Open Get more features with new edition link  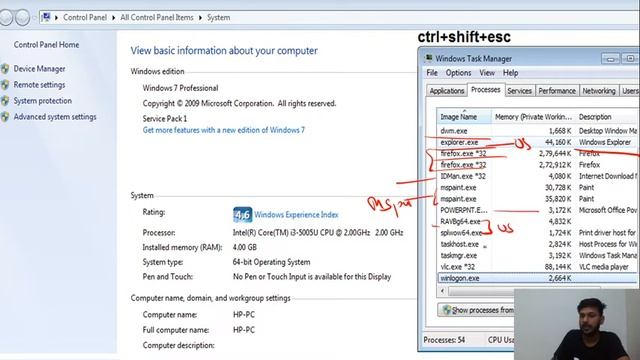pos(224,130)
